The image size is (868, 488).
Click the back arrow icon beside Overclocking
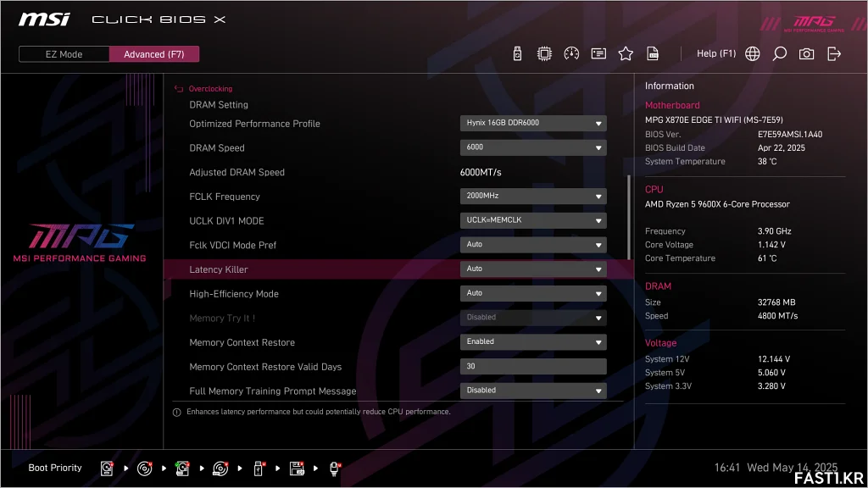178,88
